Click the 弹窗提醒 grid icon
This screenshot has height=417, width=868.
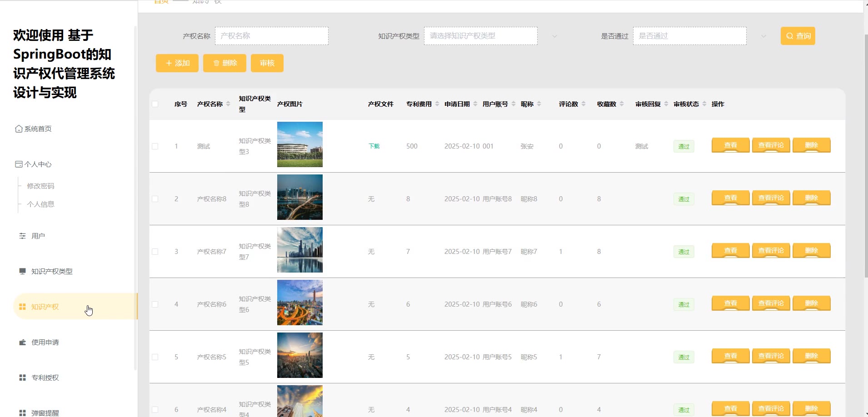[x=22, y=413]
